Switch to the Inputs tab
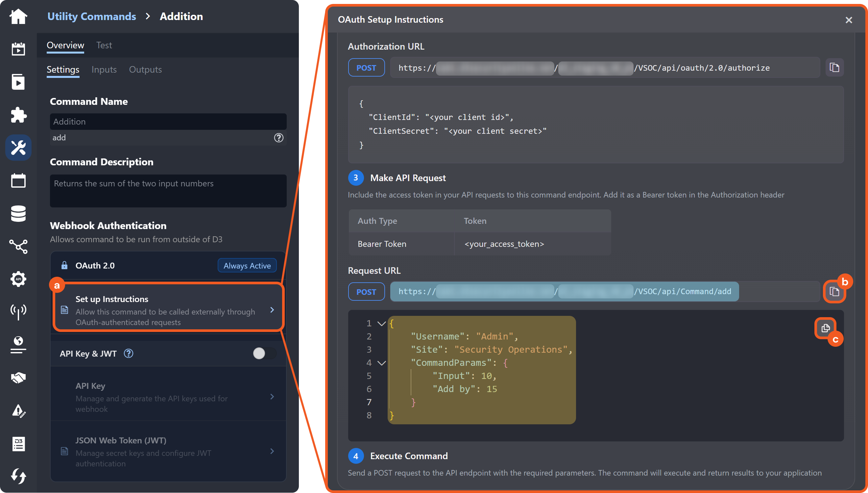 coord(104,69)
